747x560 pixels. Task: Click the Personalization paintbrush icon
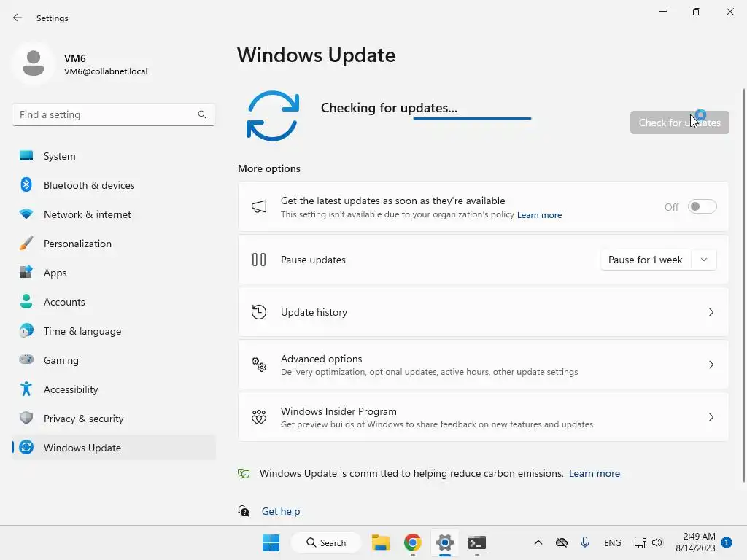click(x=26, y=244)
